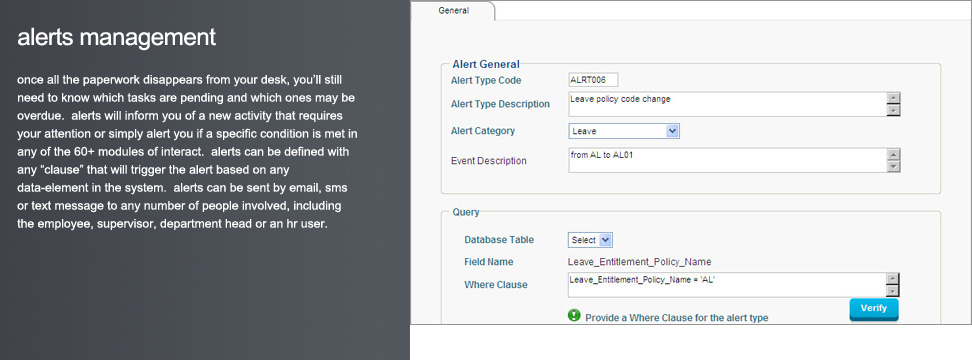Switch to the General tab
This screenshot has width=972, height=360.
pyautogui.click(x=454, y=11)
